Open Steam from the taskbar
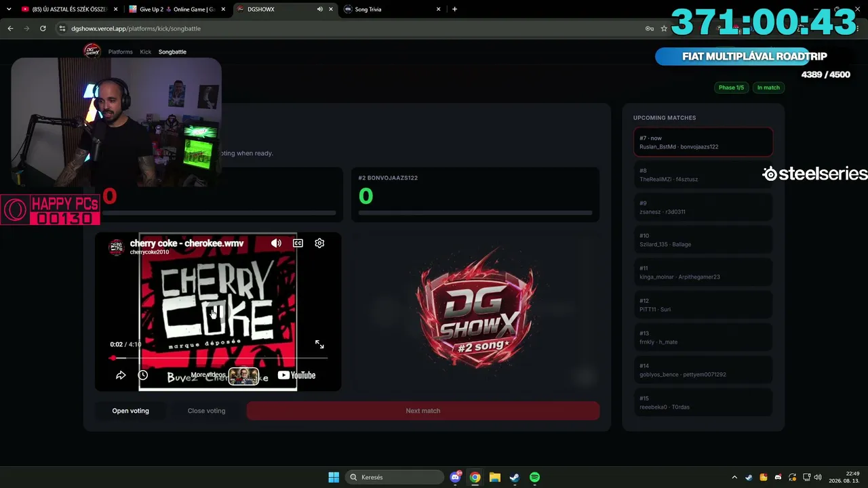Viewport: 868px width, 488px height. pyautogui.click(x=515, y=477)
